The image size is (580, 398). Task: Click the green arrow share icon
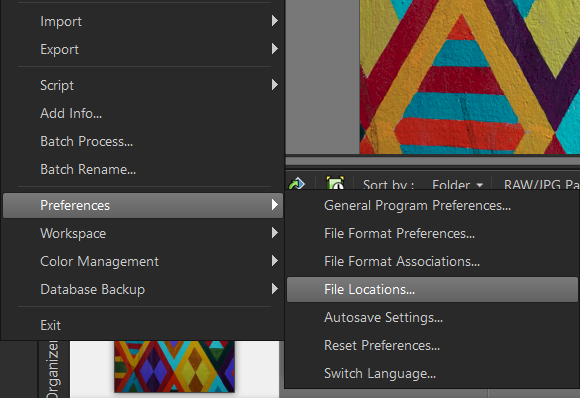297,183
